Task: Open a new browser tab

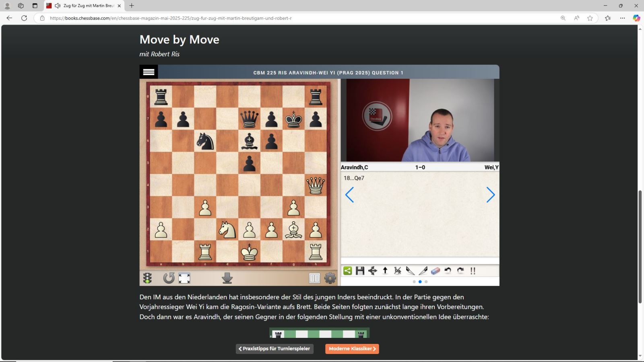Action: [x=132, y=6]
